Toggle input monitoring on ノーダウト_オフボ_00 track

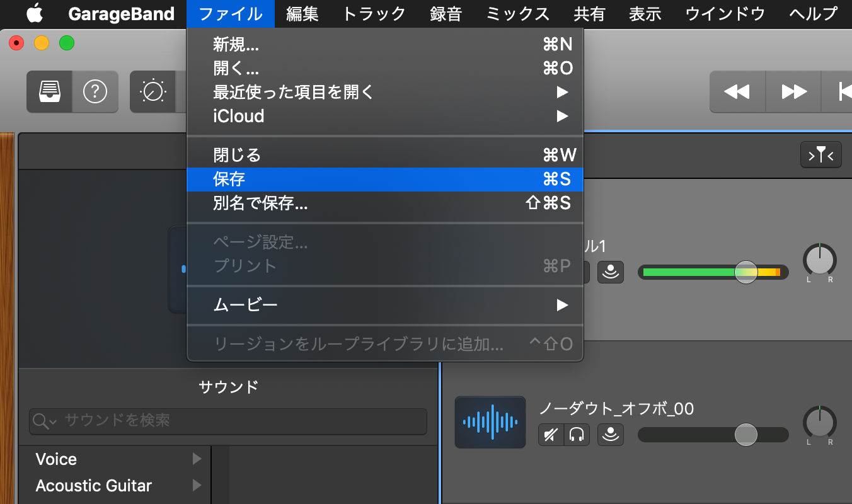611,435
